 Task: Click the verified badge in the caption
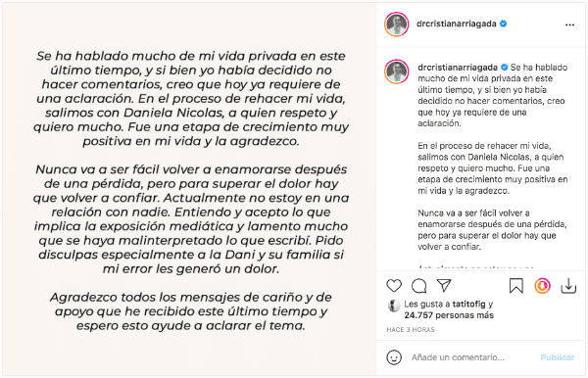[505, 68]
